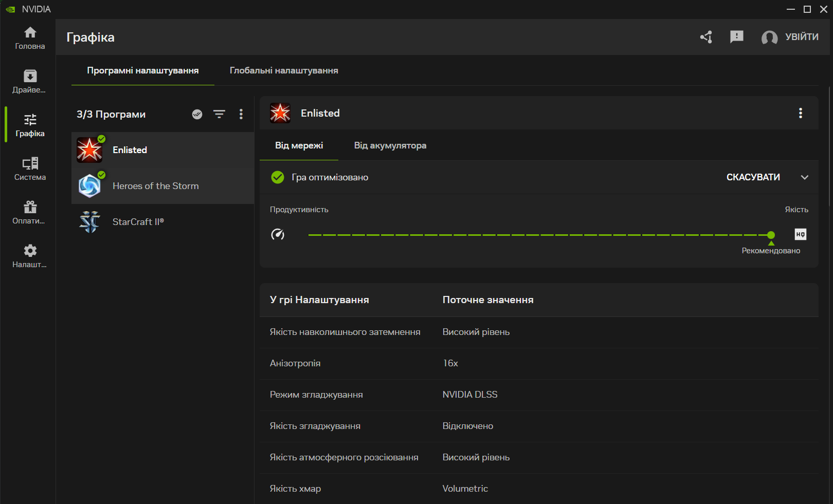Click the performance speedometer icon
This screenshot has width=833, height=504.
(x=278, y=234)
